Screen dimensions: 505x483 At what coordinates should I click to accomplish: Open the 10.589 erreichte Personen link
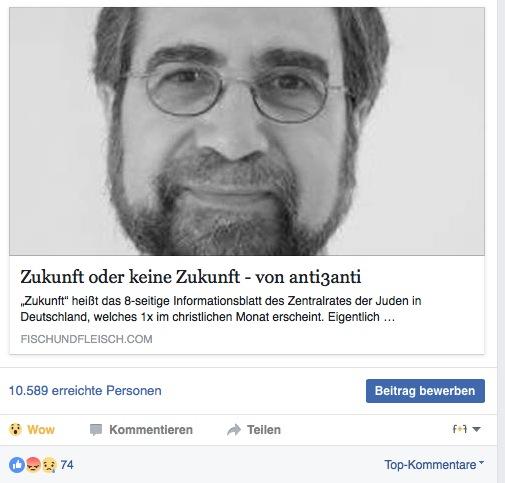tap(85, 391)
